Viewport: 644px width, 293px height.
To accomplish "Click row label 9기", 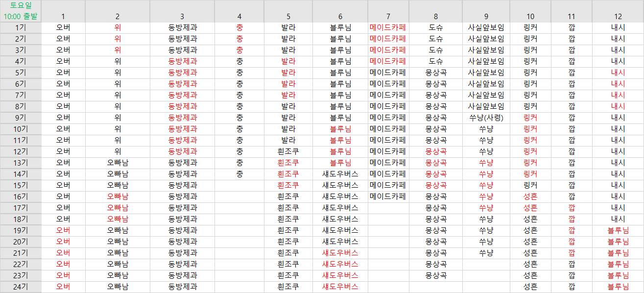I will coord(21,118).
